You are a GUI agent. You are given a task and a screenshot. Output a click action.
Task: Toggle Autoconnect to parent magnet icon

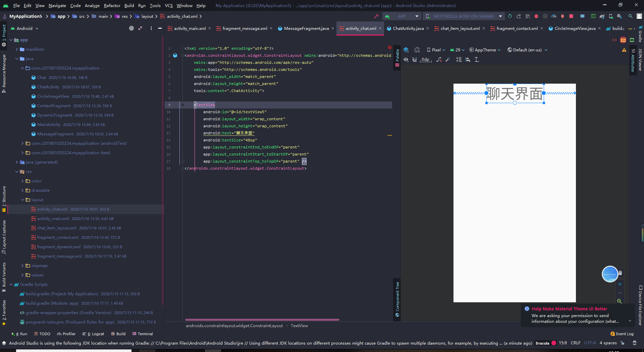click(415, 59)
